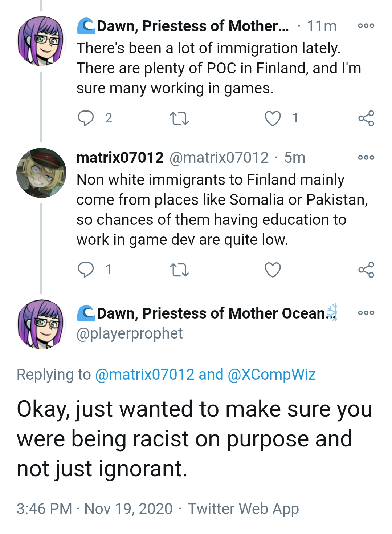The height and width of the screenshot is (534, 392).
Task: Open the 3:46 PM Nov 19, 2020 timestamp
Action: (x=94, y=509)
